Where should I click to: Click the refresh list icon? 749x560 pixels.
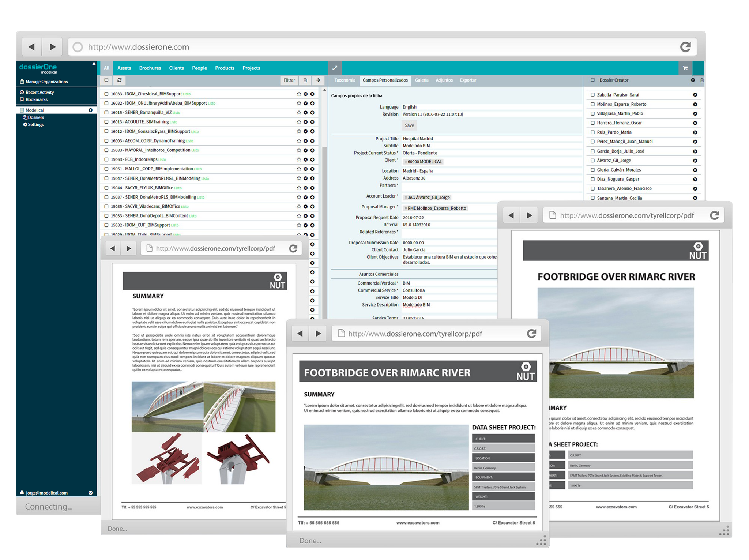(x=119, y=80)
